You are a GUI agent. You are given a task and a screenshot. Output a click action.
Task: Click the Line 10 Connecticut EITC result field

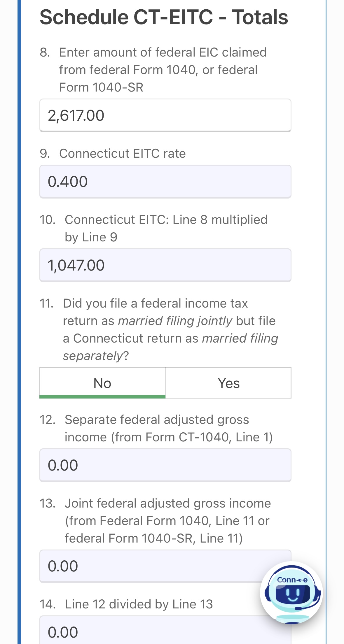tap(165, 265)
